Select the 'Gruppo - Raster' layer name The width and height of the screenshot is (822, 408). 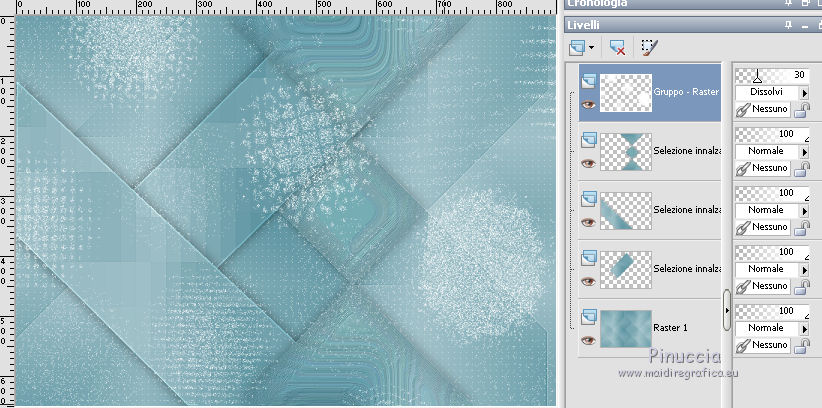click(x=686, y=92)
